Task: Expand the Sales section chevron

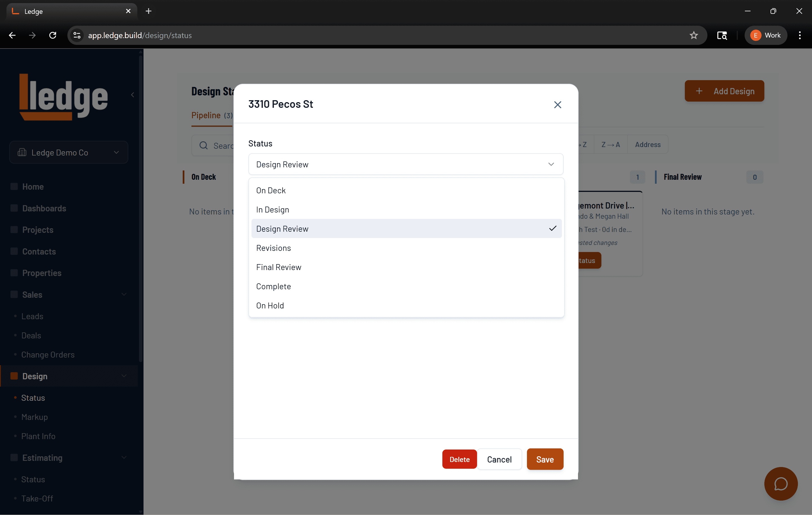Action: point(124,295)
